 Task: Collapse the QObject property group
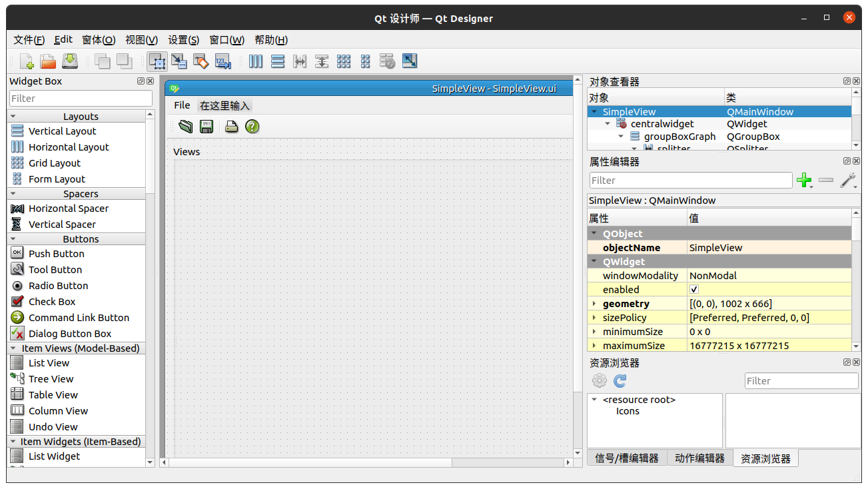[594, 233]
